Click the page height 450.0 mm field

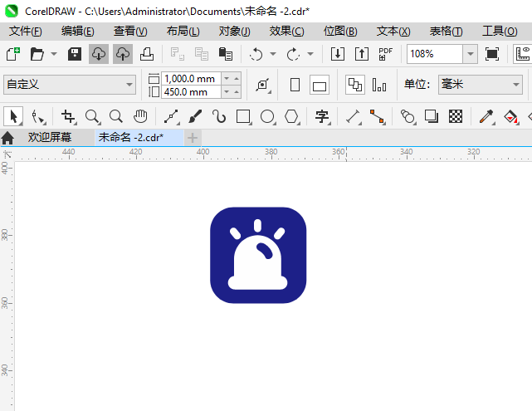point(191,92)
